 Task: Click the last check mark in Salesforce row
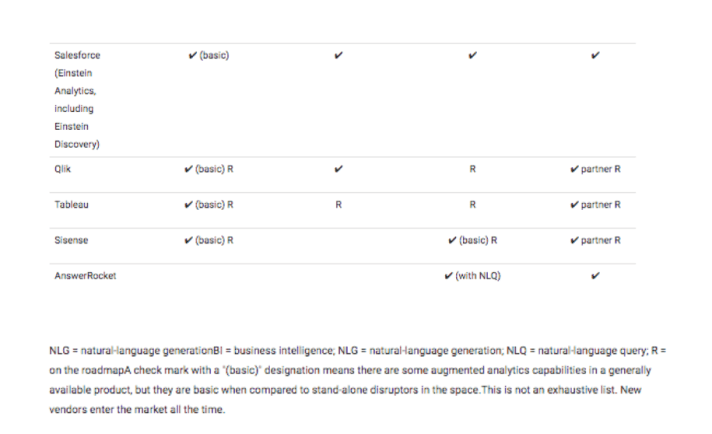[596, 55]
